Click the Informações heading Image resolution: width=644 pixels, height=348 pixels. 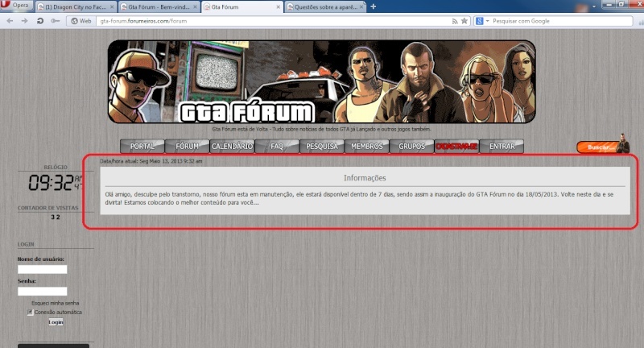click(x=365, y=178)
